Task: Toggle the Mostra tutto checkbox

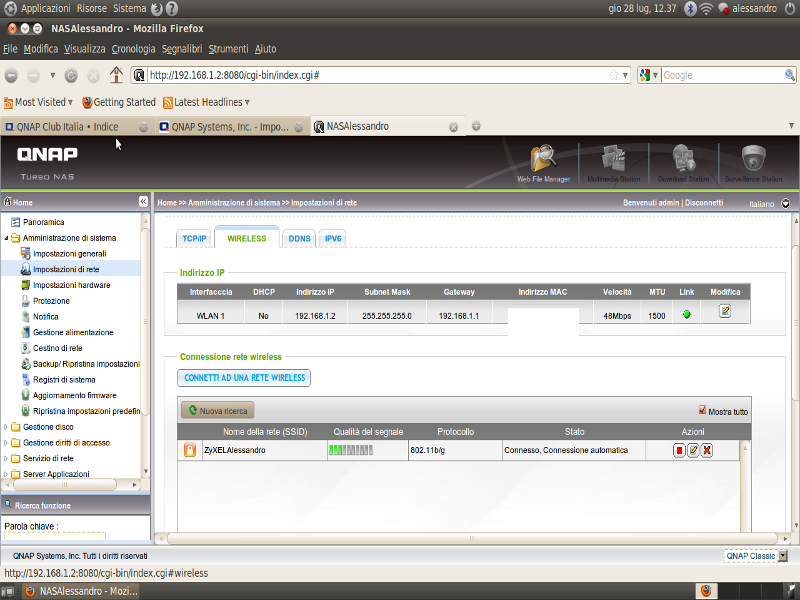Action: 702,411
